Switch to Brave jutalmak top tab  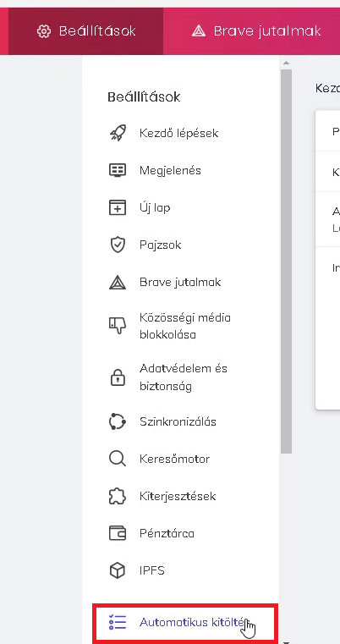click(x=256, y=31)
